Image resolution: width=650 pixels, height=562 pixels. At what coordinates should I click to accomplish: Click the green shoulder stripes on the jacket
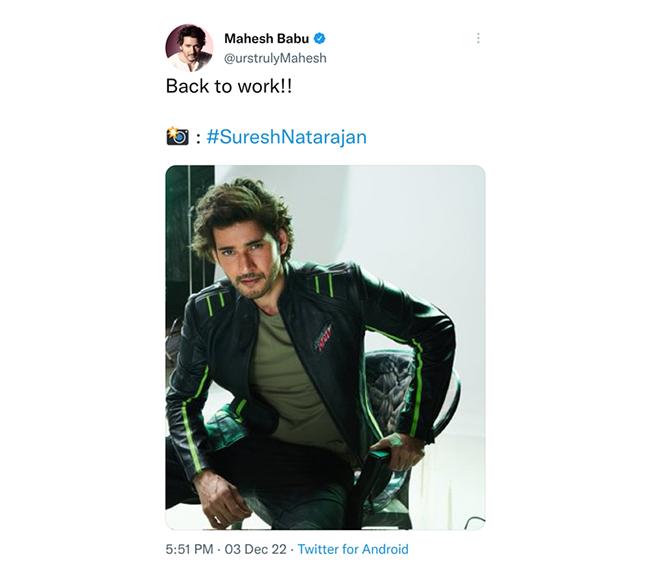[324, 285]
